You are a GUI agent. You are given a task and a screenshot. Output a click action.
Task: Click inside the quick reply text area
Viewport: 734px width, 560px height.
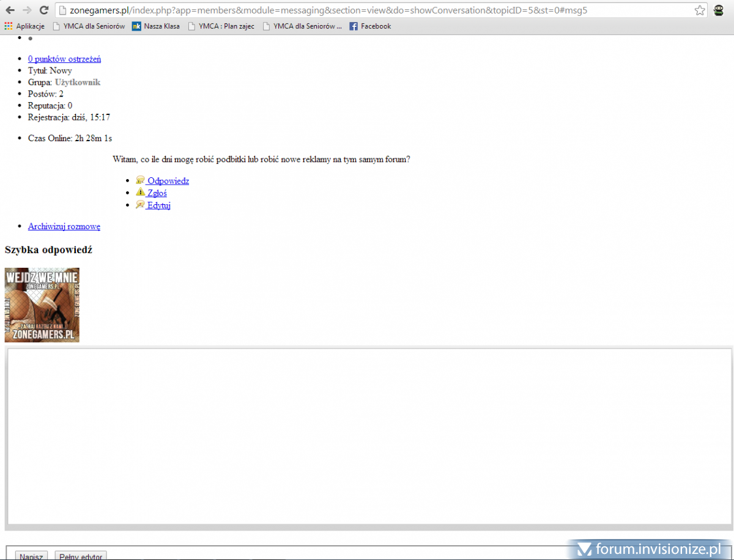[x=369, y=437]
